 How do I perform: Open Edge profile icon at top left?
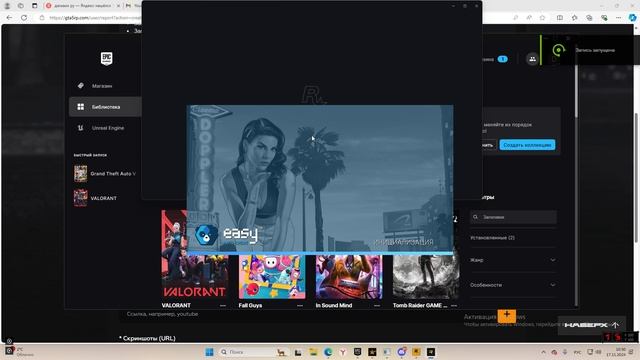tap(7, 6)
